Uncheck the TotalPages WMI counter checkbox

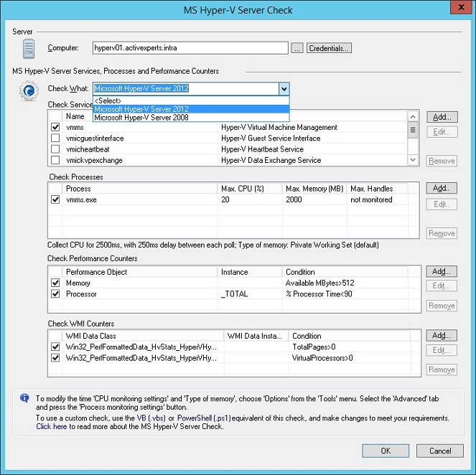pos(55,347)
